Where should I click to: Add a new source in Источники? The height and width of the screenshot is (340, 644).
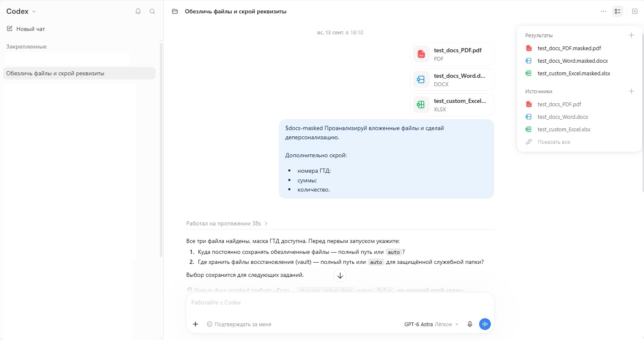[631, 91]
